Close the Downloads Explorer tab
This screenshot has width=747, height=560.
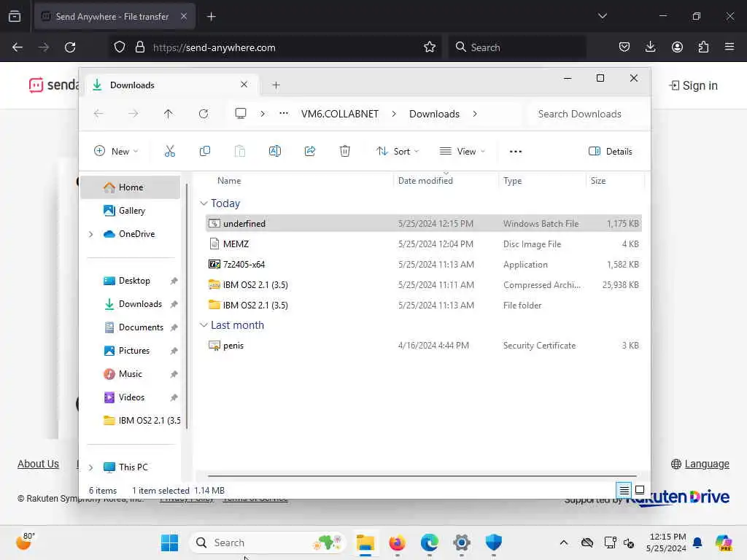tap(244, 85)
